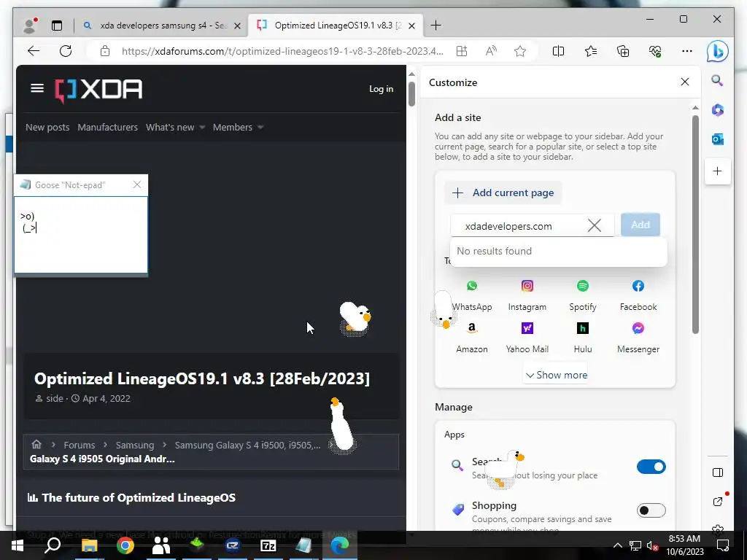The height and width of the screenshot is (560, 747).
Task: Close the Customize panel
Action: click(x=684, y=82)
